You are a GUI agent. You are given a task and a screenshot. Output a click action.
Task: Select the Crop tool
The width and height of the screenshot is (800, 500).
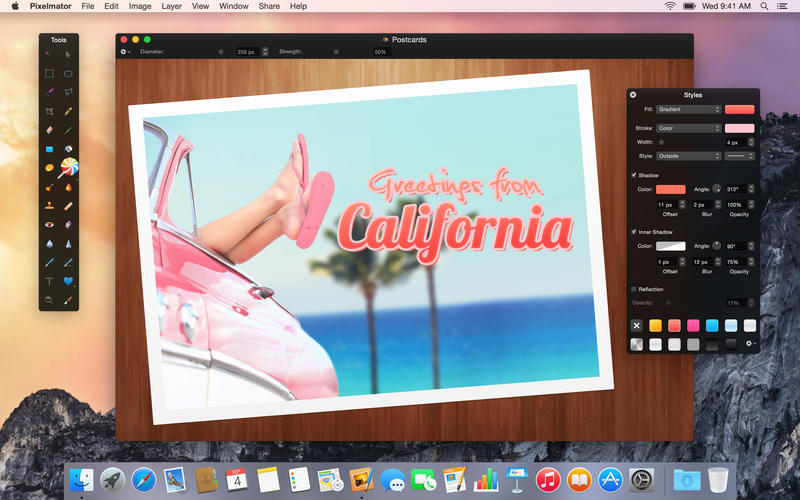[x=49, y=111]
